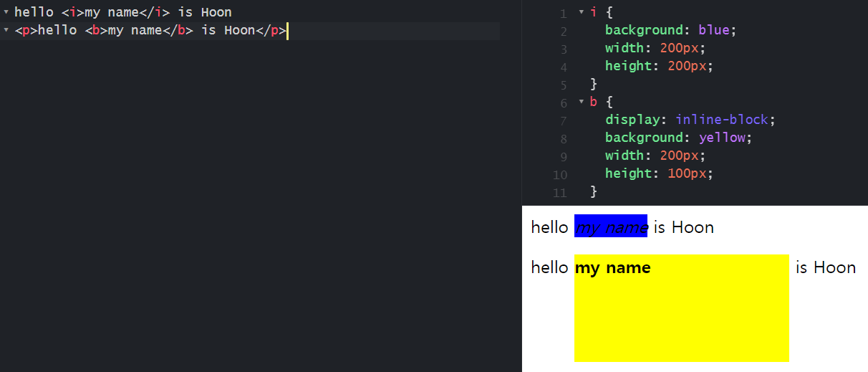
Task: Click the opening <b> tag in HTML editor
Action: (x=96, y=30)
